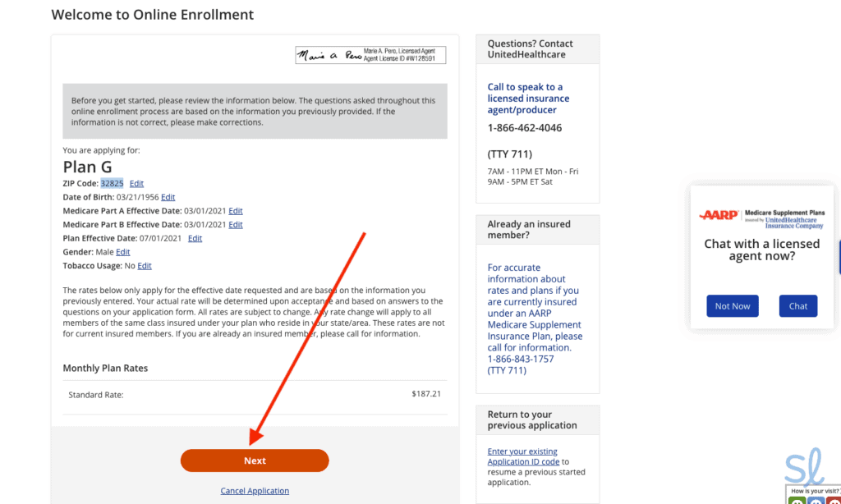Select the blue neutral face rating icon
841x504 pixels.
point(816,501)
